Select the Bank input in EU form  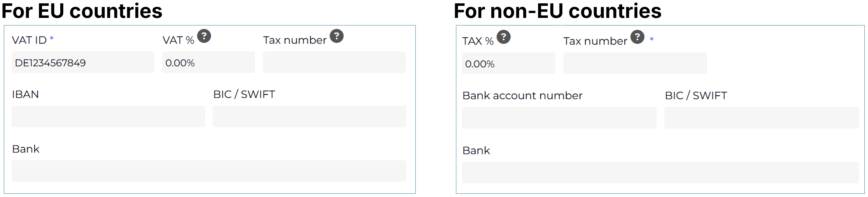209,171
